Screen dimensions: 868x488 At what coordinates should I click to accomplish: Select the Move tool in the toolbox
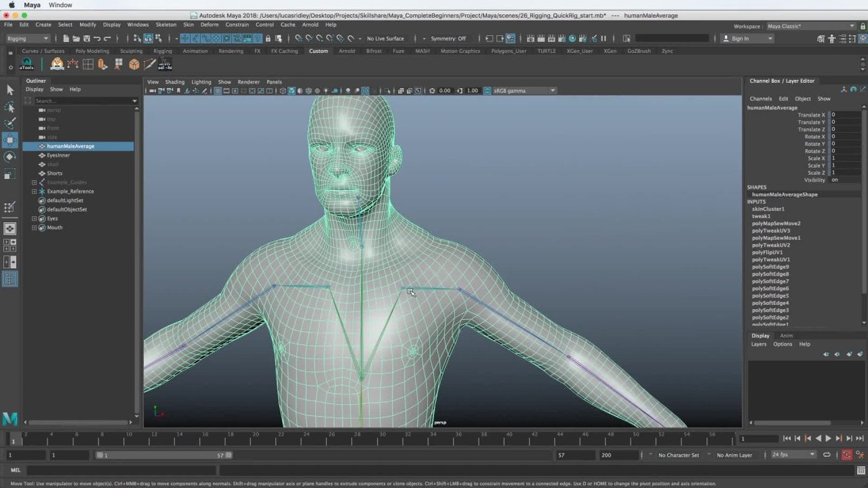[10, 140]
